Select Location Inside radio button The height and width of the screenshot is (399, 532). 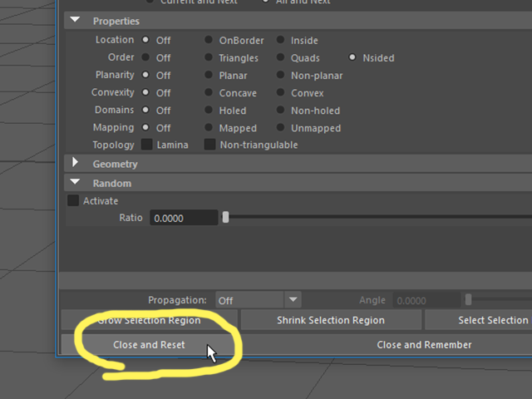click(280, 40)
